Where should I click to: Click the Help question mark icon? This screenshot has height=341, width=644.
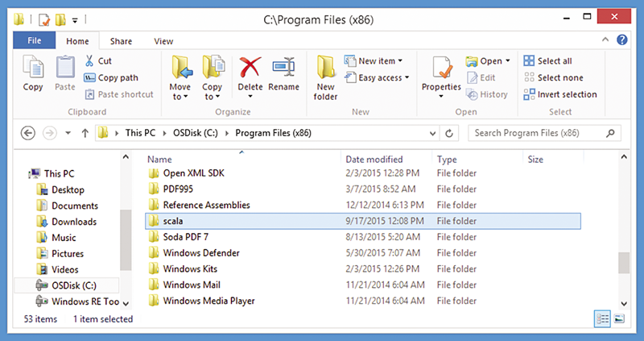click(621, 40)
